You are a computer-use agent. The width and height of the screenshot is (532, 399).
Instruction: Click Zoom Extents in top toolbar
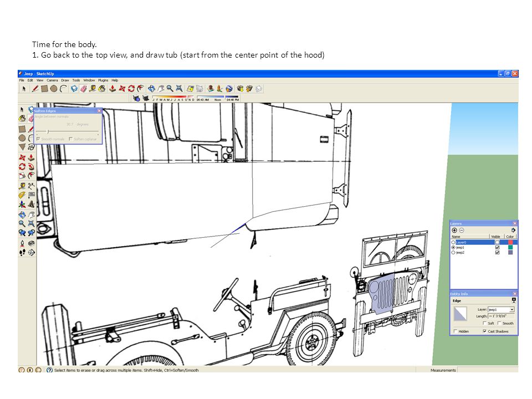(x=180, y=89)
